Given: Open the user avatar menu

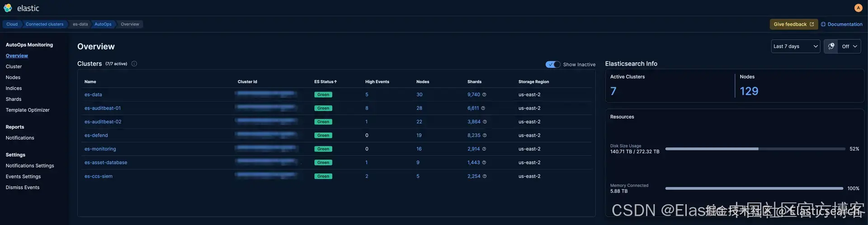Looking at the screenshot, I should point(858,8).
